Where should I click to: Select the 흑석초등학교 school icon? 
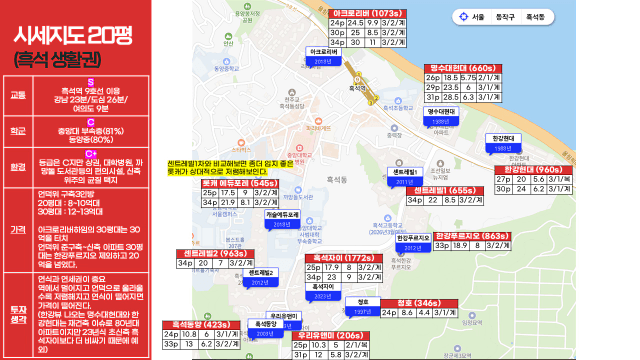click(398, 101)
